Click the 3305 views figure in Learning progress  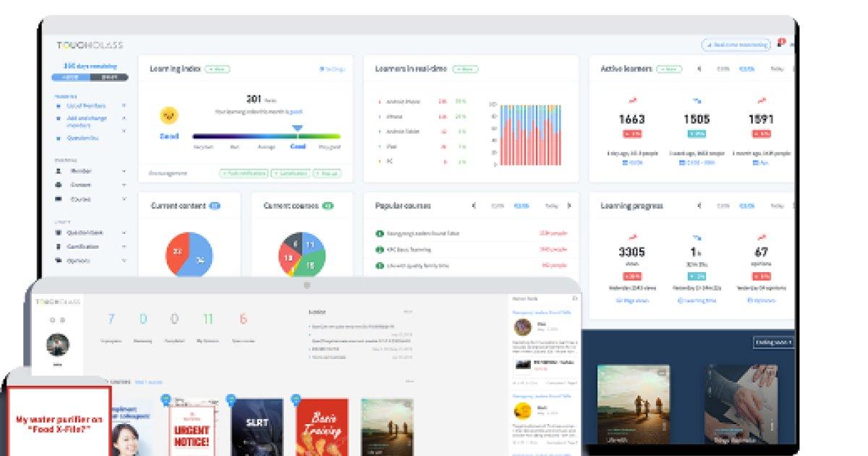click(x=632, y=253)
